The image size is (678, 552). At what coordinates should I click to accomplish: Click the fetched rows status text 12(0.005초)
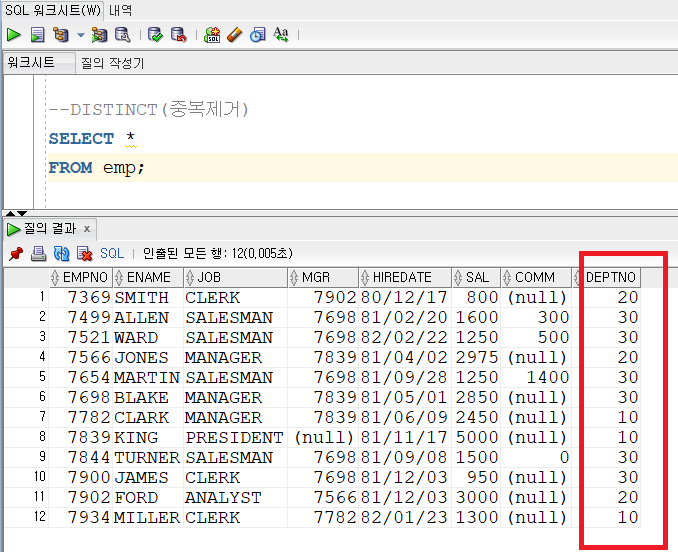tap(262, 253)
